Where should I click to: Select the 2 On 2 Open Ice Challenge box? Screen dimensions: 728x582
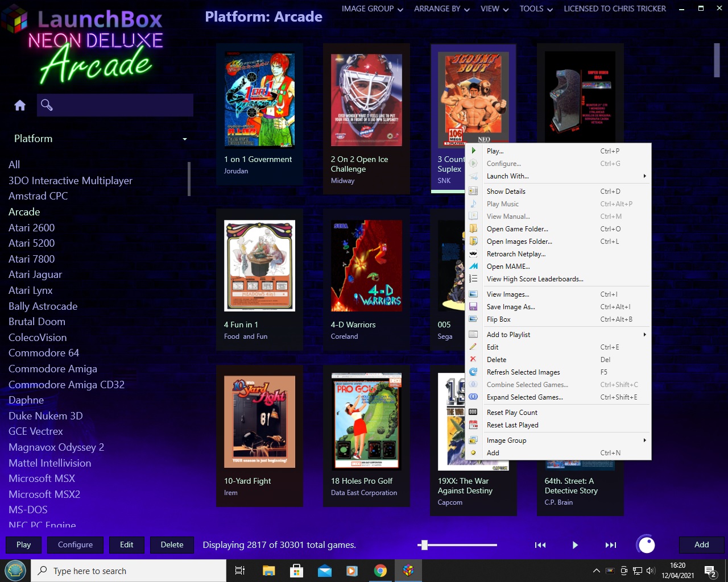tap(366, 119)
